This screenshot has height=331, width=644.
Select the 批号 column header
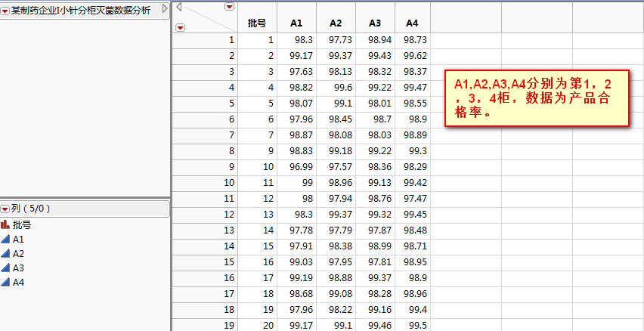click(x=257, y=23)
